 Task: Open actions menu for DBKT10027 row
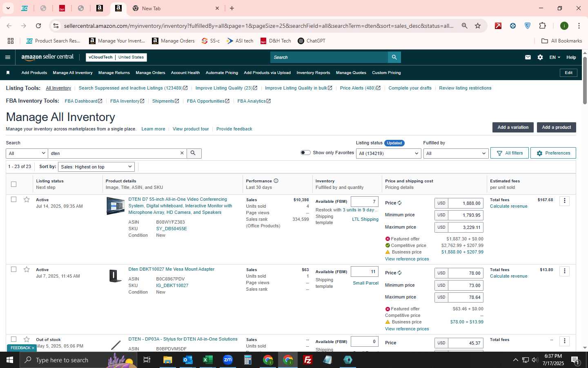pos(564,271)
